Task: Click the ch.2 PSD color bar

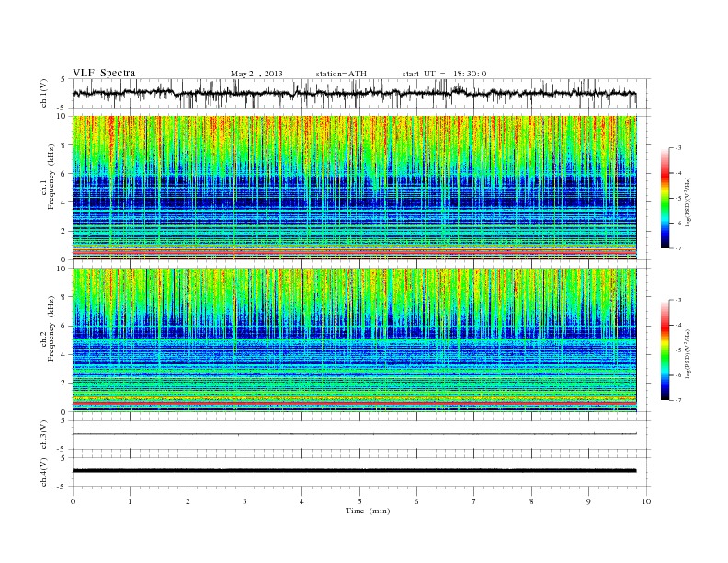Action: coord(665,350)
